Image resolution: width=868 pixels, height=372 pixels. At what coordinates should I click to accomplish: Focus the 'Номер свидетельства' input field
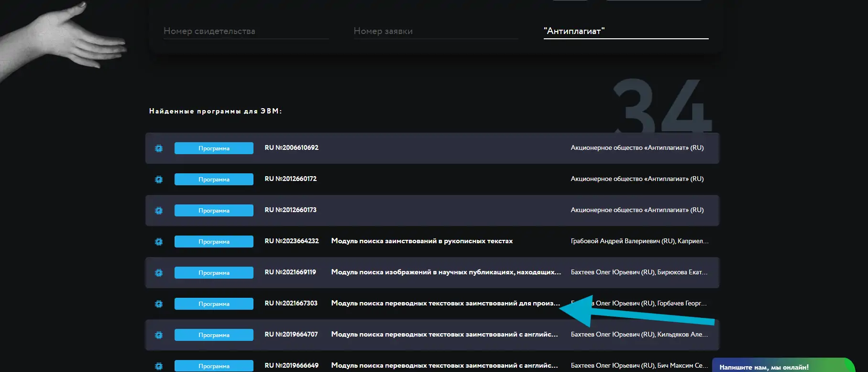(x=246, y=31)
